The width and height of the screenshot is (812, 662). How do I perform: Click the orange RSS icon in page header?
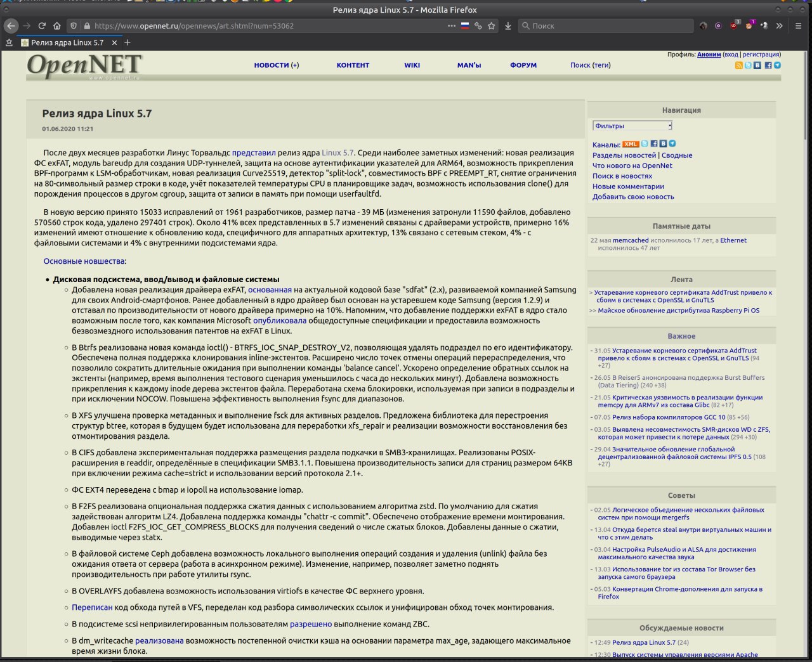pyautogui.click(x=738, y=65)
